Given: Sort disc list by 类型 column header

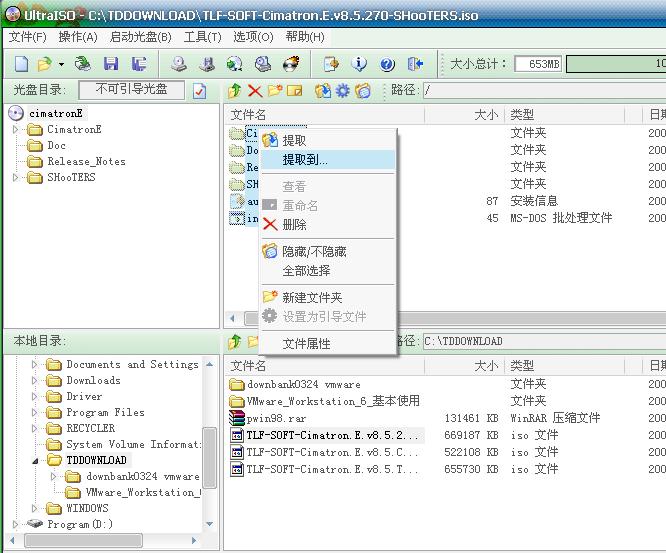Looking at the screenshot, I should (x=564, y=115).
